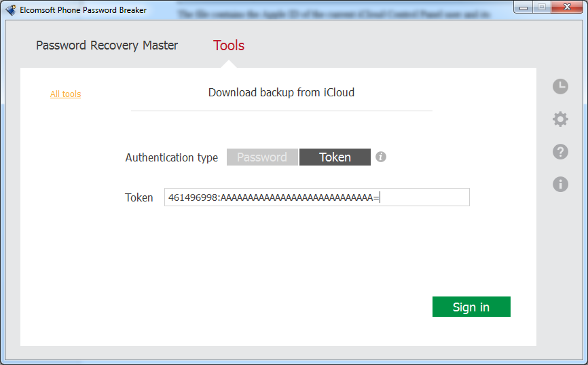Switch to Password Recovery Master tab
Viewport: 588px width, 365px height.
tap(107, 45)
